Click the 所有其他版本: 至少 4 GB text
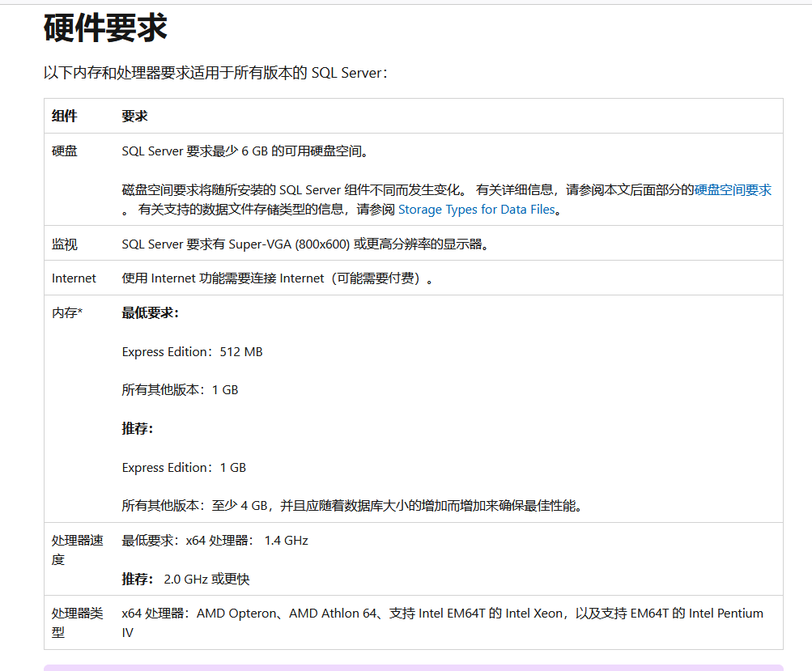Screen dimensions: 812x671 pos(352,505)
